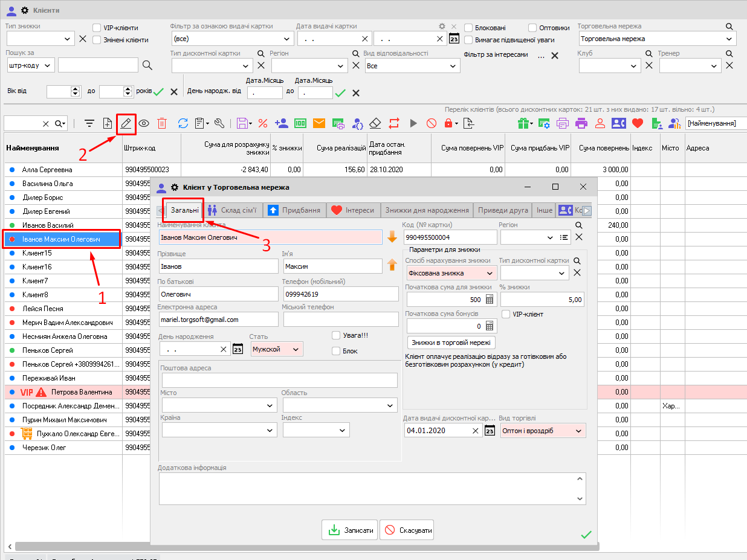Viewport: 747px width, 560px height.
Task: Click the green gift box icon
Action: (523, 123)
